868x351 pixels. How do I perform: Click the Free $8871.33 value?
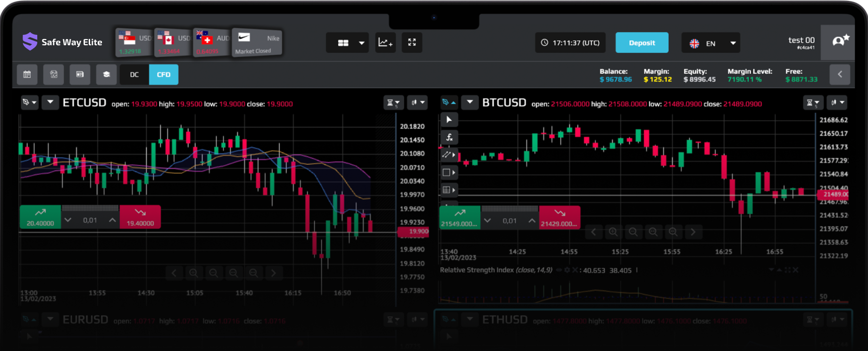pos(801,80)
